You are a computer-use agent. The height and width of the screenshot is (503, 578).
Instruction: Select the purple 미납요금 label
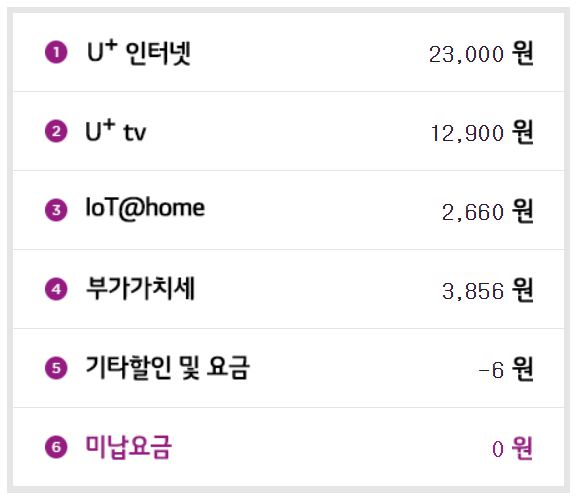coord(128,447)
